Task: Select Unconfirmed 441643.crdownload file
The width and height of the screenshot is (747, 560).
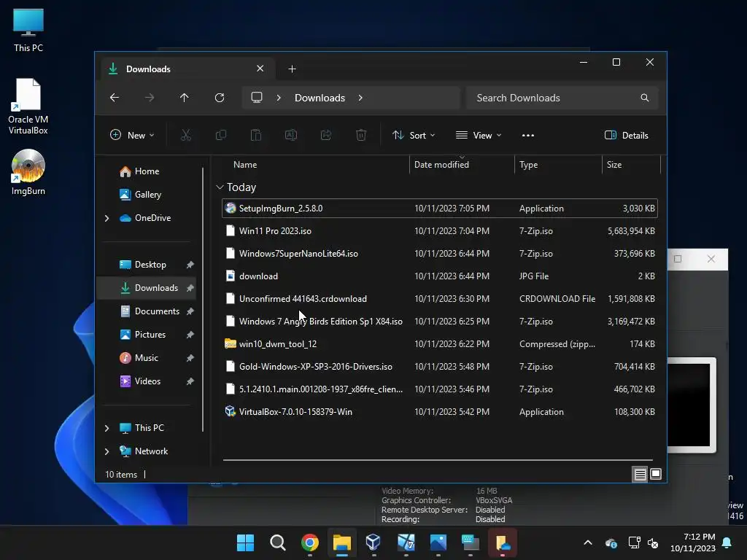Action: click(x=440, y=299)
